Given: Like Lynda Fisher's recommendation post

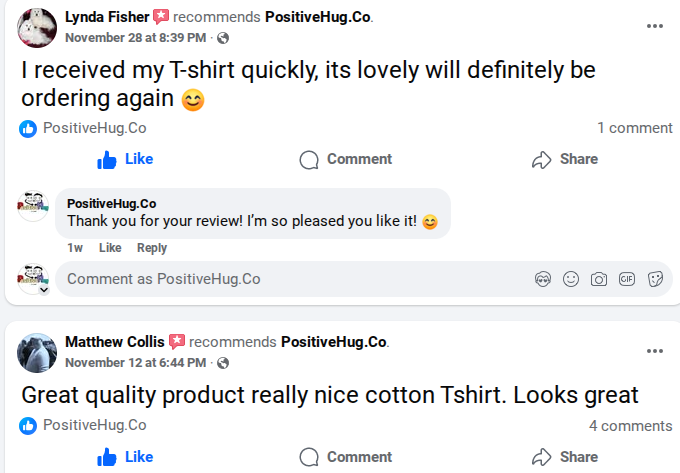Looking at the screenshot, I should 125,159.
